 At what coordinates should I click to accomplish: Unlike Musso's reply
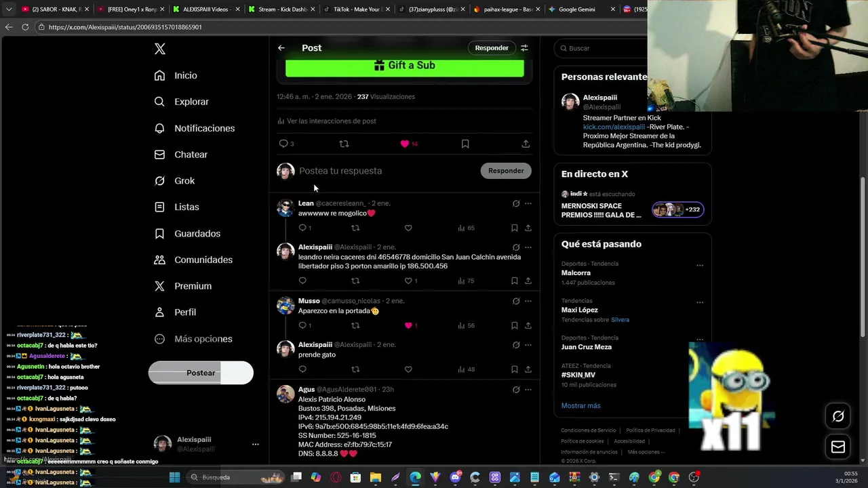pos(408,325)
